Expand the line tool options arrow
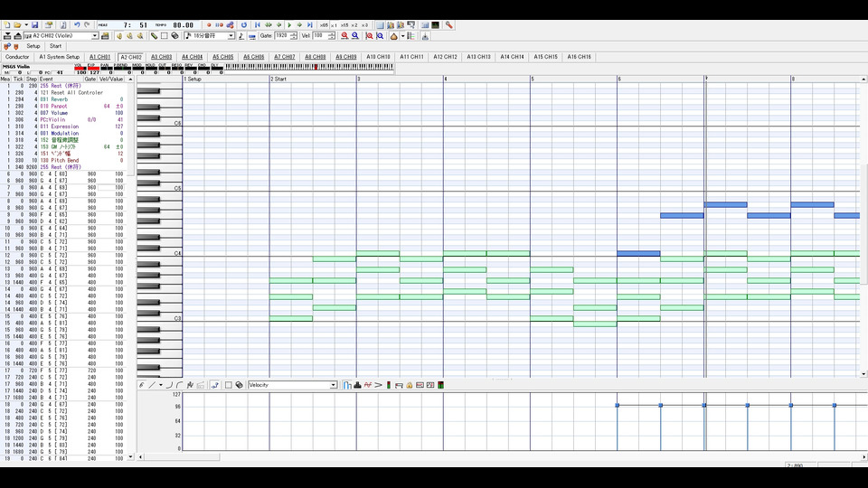Screen dimensions: 868x488 coord(161,385)
